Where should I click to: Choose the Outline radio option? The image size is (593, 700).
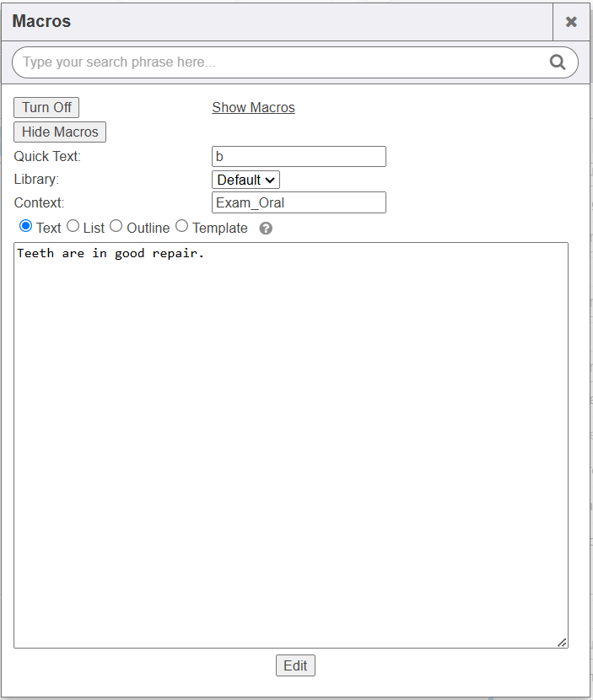coord(116,226)
